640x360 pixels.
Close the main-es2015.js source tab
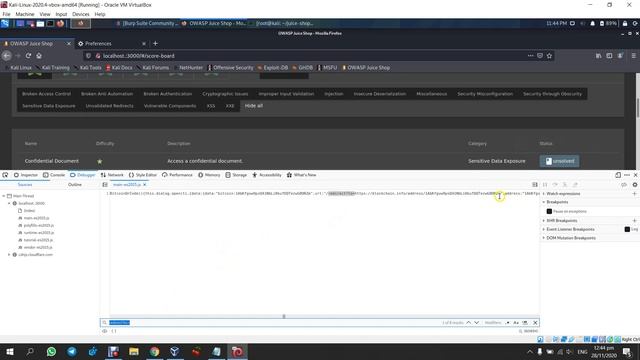[x=144, y=184]
